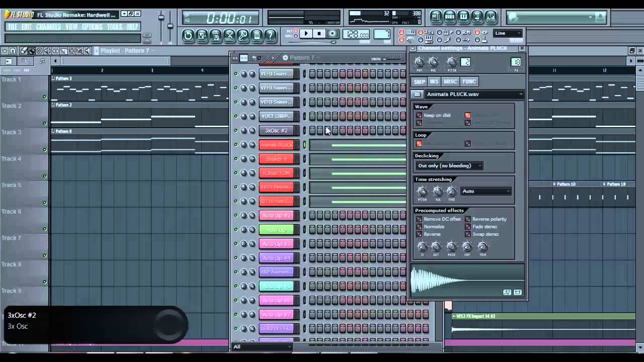Enable Reverse polarity checkbox

[x=468, y=219]
